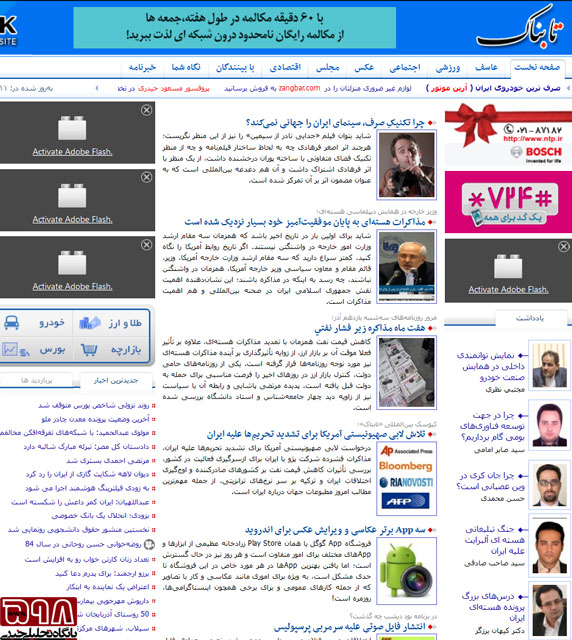Click the stock chart icon beside بورس
This screenshot has height=640, width=572.
click(x=16, y=350)
